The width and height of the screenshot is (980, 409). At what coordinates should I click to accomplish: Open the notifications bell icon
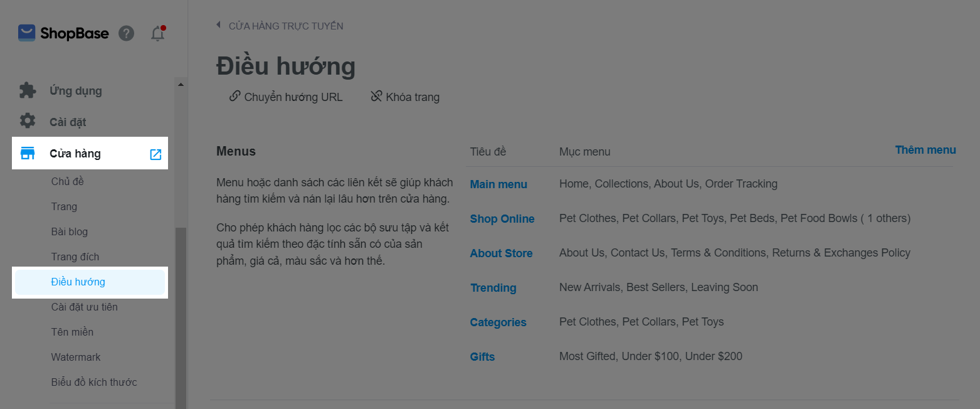pos(158,34)
